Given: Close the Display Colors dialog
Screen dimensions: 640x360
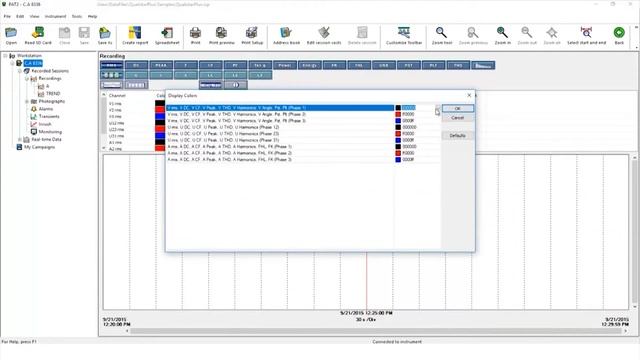Looking at the screenshot, I should point(469,96).
